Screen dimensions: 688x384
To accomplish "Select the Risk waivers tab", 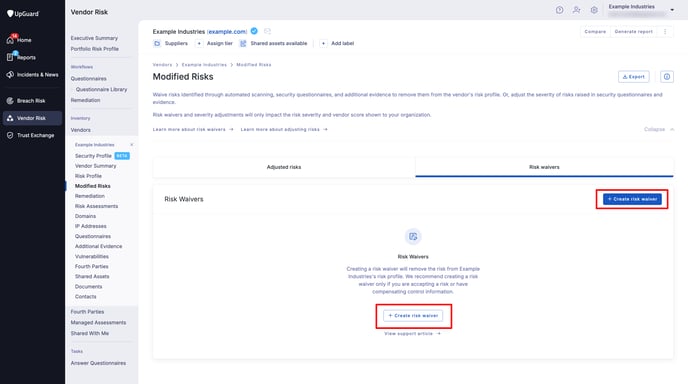I will click(544, 167).
